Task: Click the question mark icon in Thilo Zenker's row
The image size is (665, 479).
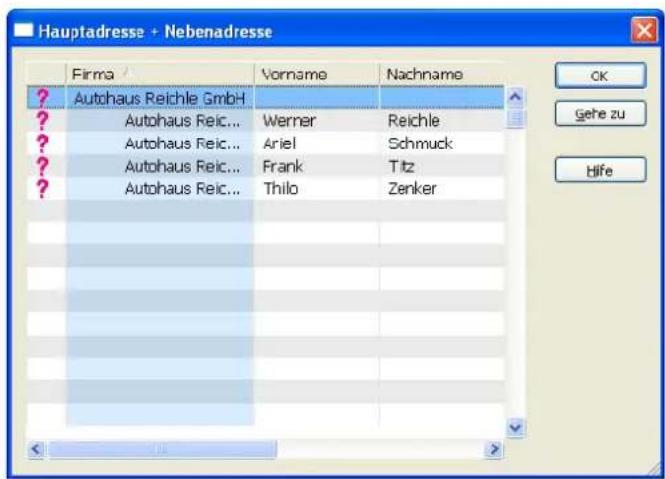Action: [42, 188]
